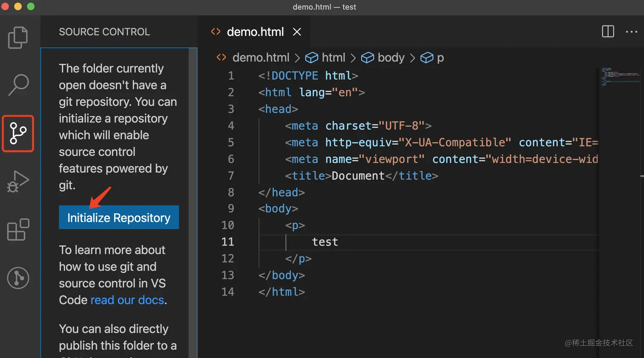This screenshot has width=644, height=358.
Task: Click the opening head tag line
Action: [278, 109]
